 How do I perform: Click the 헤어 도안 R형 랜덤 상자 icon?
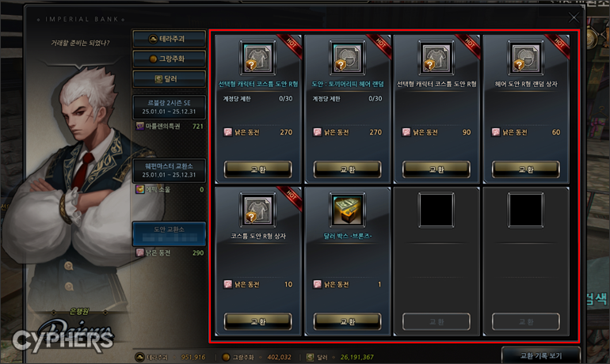[526, 58]
